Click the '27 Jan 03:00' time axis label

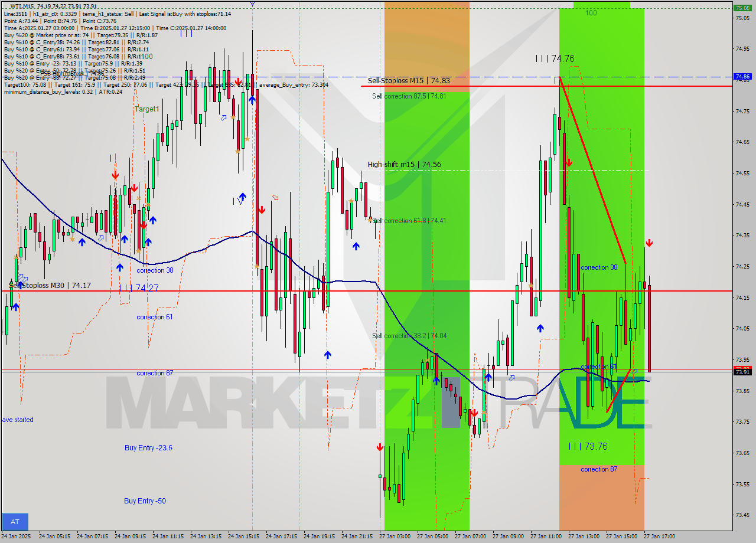(x=395, y=537)
